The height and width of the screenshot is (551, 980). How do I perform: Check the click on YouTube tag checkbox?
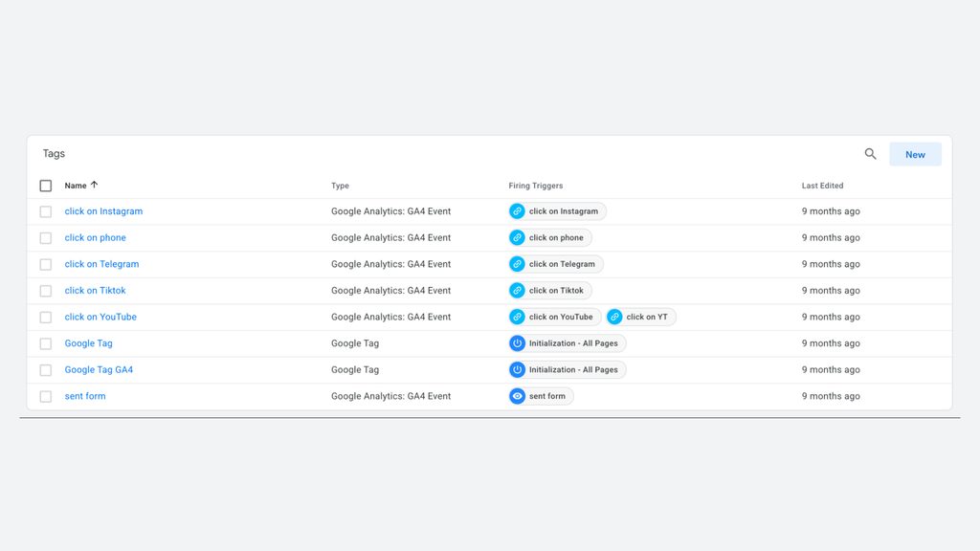click(46, 318)
